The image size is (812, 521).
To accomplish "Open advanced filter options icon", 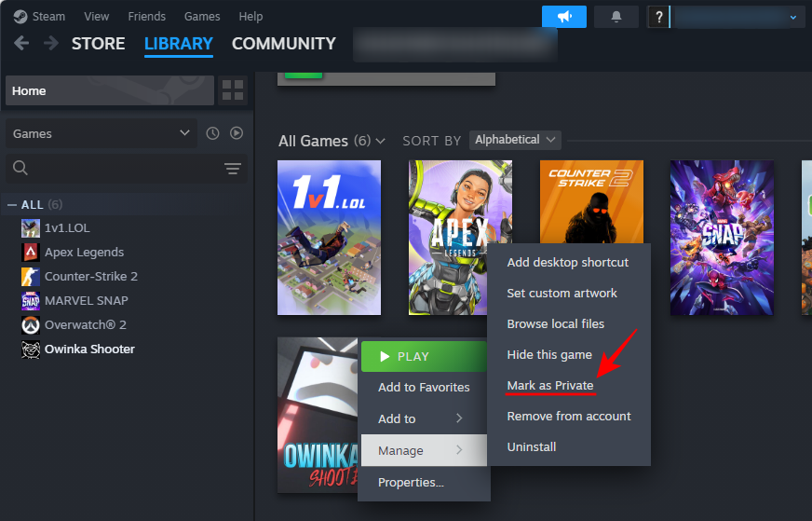I will tap(233, 169).
